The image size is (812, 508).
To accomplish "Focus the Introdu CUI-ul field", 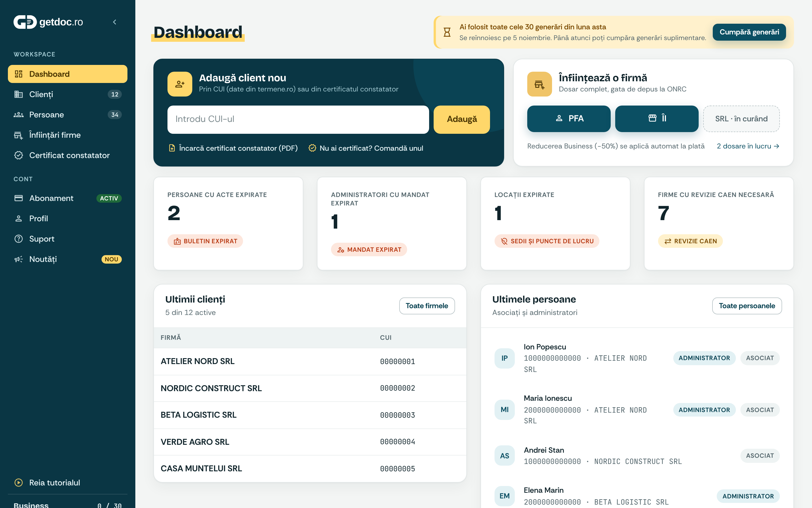I will click(x=298, y=119).
